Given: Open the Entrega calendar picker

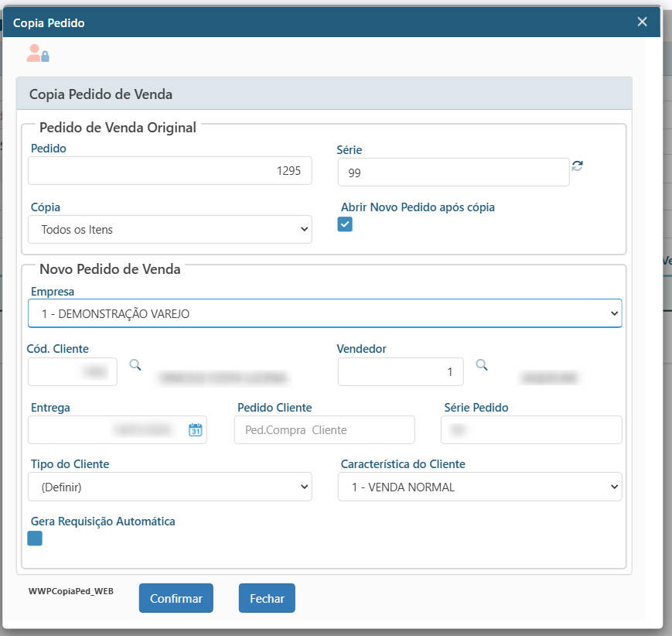Looking at the screenshot, I should tap(195, 430).
